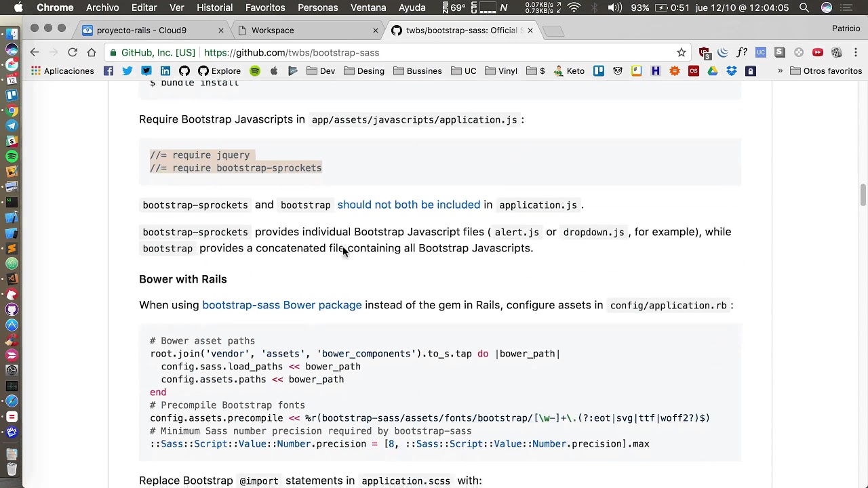Open Spotlight search in the menu bar
Screen dimensions: 868x488
[804, 7]
